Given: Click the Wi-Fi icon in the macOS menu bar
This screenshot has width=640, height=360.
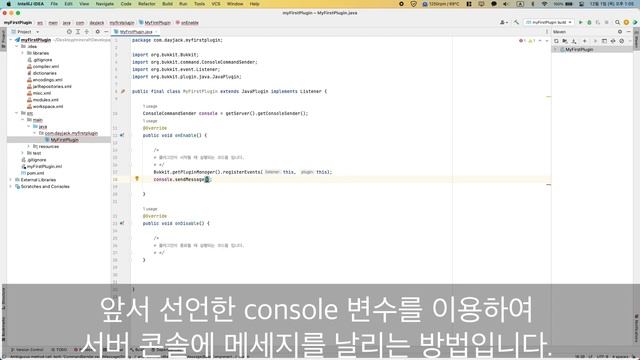Looking at the screenshot, I should tap(544, 4).
